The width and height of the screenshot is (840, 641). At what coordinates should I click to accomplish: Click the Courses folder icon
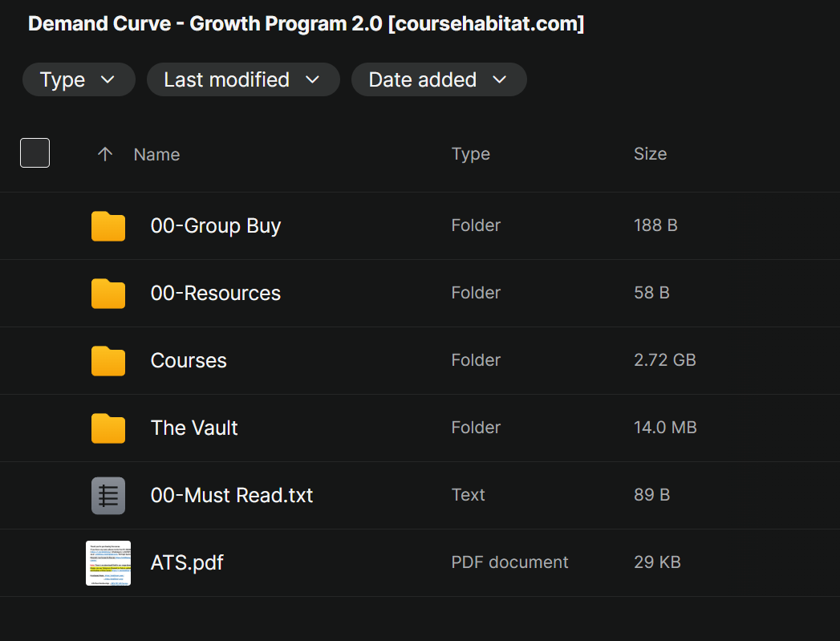pyautogui.click(x=108, y=361)
